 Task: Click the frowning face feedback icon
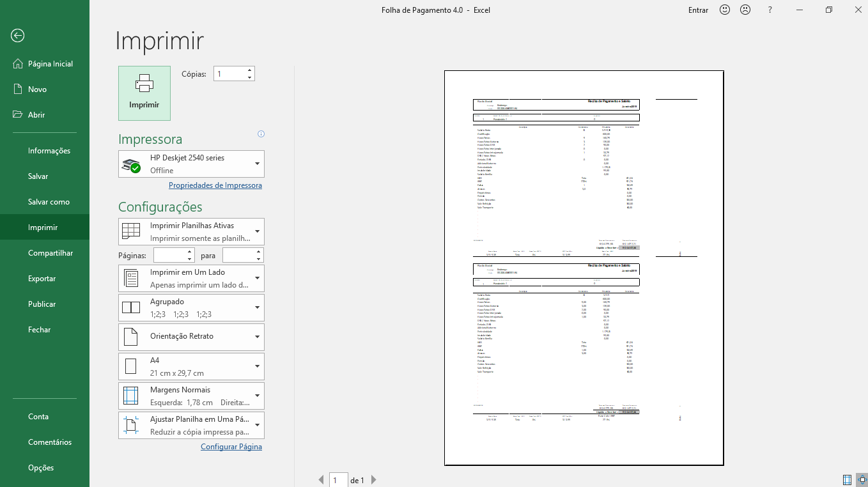click(x=745, y=10)
